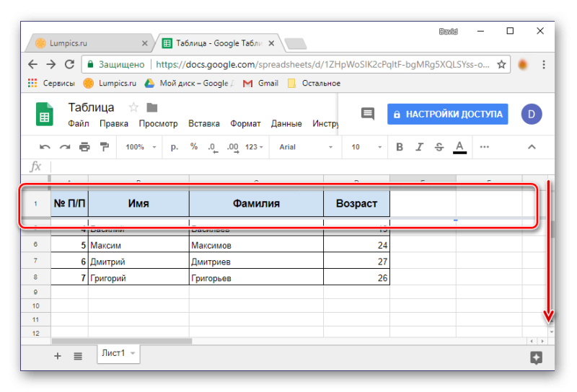577x392 pixels.
Task: Undo the last action
Action: click(45, 147)
